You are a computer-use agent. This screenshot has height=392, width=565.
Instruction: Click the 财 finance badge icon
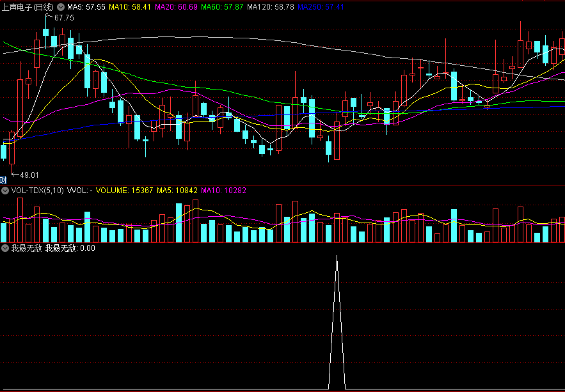pyautogui.click(x=3, y=180)
